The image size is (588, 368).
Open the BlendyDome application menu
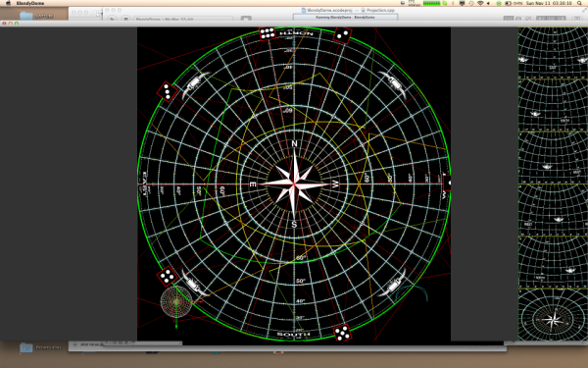(30, 3)
